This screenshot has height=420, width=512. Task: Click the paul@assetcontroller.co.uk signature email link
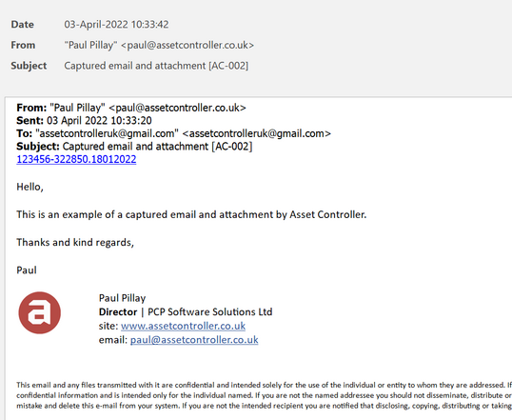coord(194,340)
